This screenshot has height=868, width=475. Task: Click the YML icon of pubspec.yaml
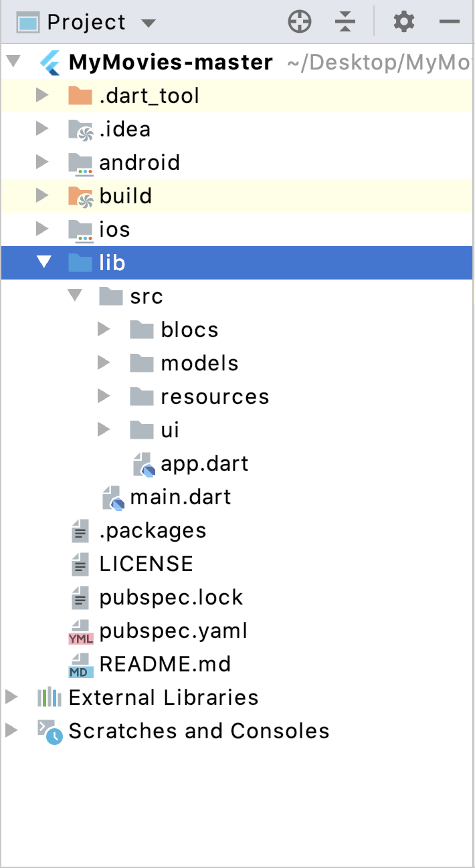point(80,631)
